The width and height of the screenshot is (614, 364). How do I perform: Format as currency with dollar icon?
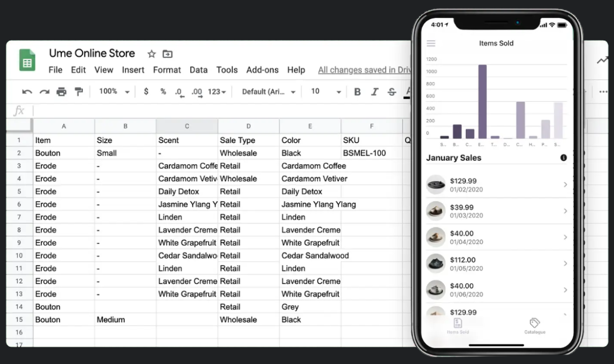[x=146, y=92]
